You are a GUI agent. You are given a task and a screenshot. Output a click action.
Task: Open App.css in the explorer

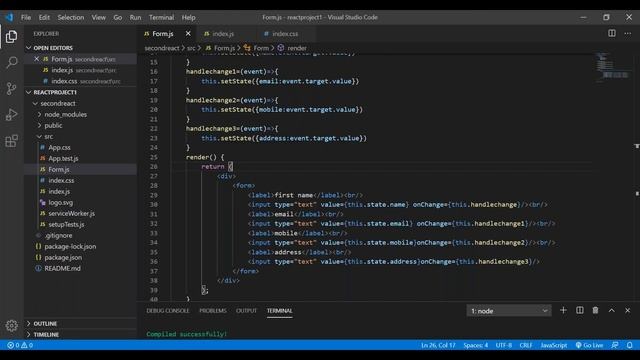[80, 147]
